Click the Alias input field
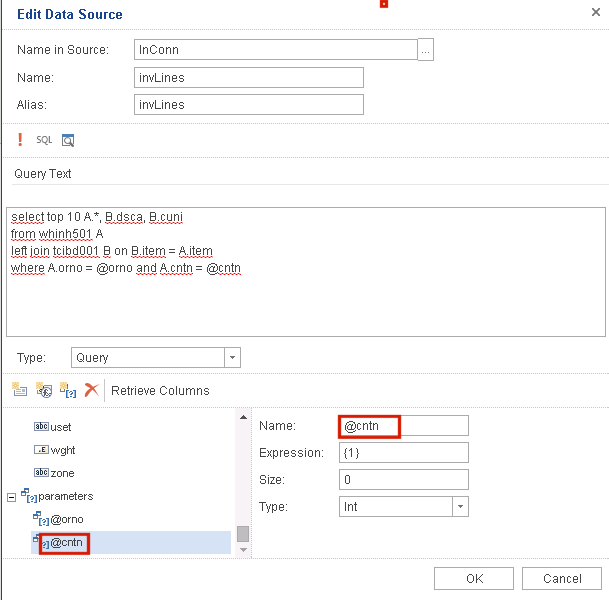This screenshot has height=600, width=609. click(248, 104)
